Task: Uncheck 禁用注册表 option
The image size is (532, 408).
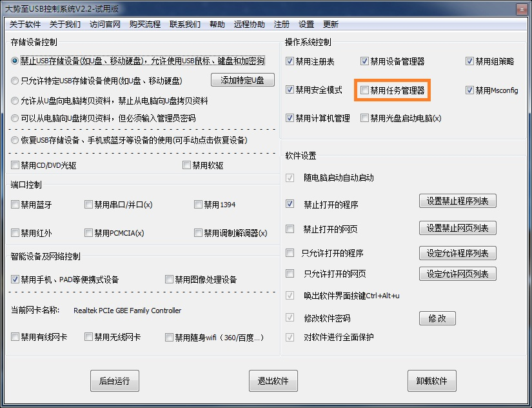Action: pyautogui.click(x=290, y=61)
